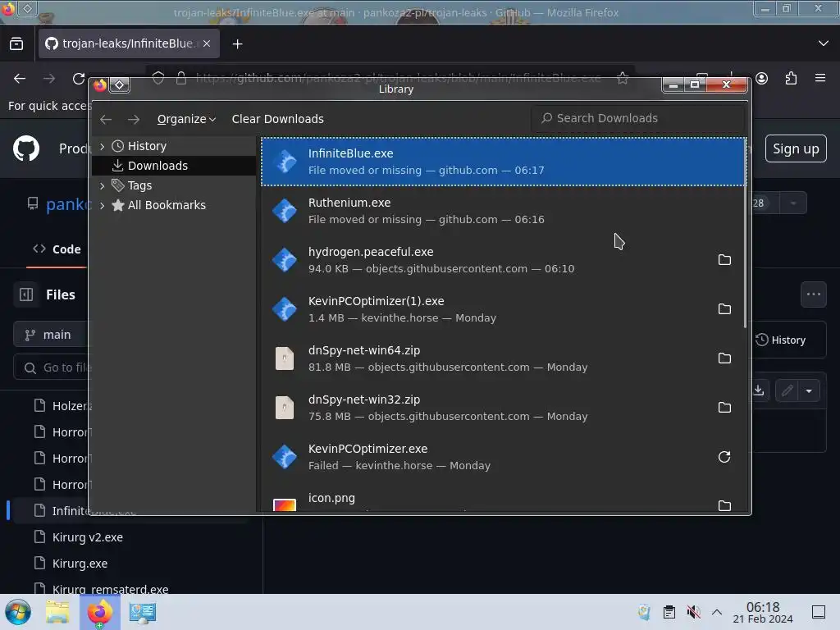Click the Firefox back arrow button
This screenshot has width=840, height=630.
click(20, 79)
